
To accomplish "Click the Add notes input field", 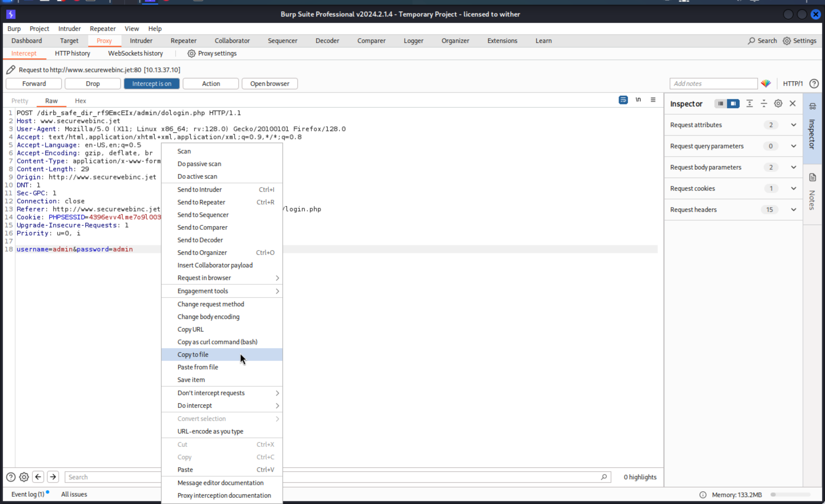I will click(713, 84).
